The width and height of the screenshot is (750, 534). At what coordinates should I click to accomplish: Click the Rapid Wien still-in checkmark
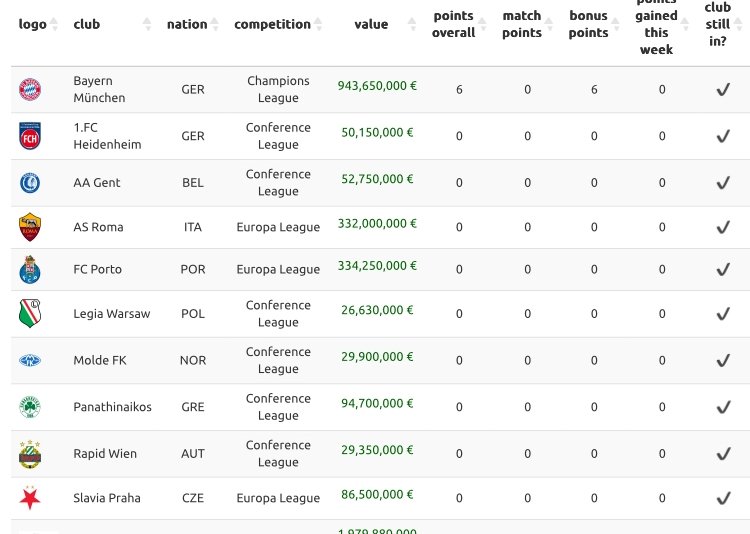pyautogui.click(x=723, y=454)
